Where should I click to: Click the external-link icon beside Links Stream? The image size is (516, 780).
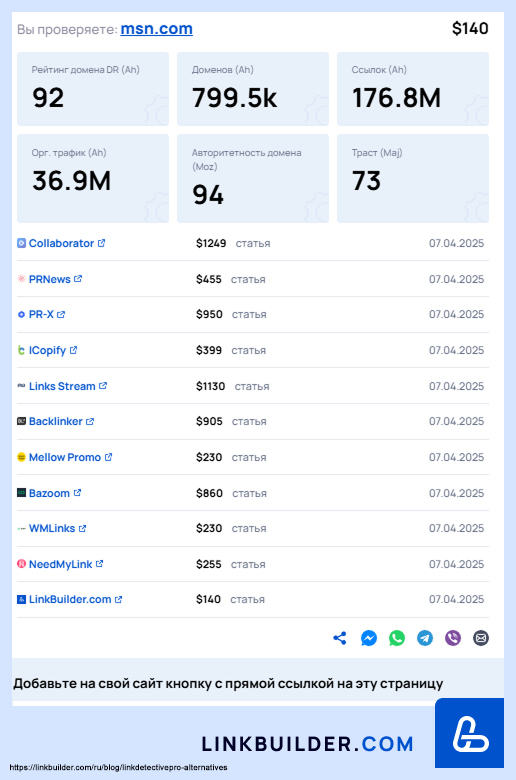(103, 386)
